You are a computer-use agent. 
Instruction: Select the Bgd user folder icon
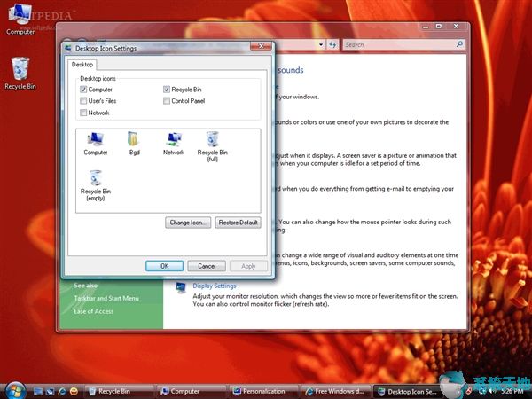(135, 144)
